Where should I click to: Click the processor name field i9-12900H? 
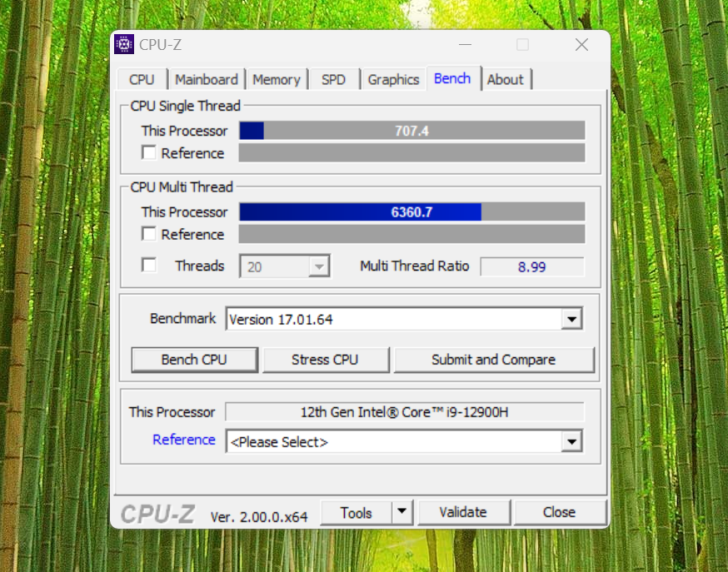click(x=404, y=412)
